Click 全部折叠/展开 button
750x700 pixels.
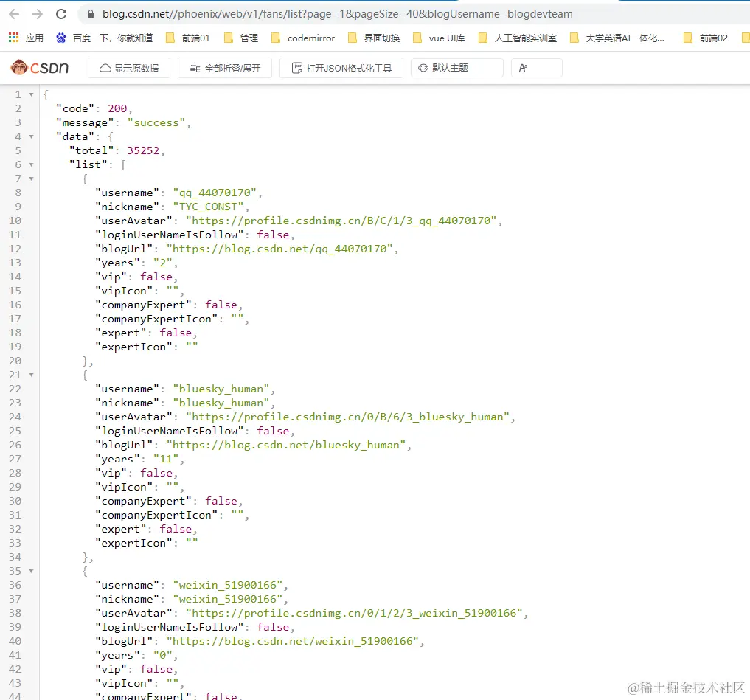click(x=225, y=68)
